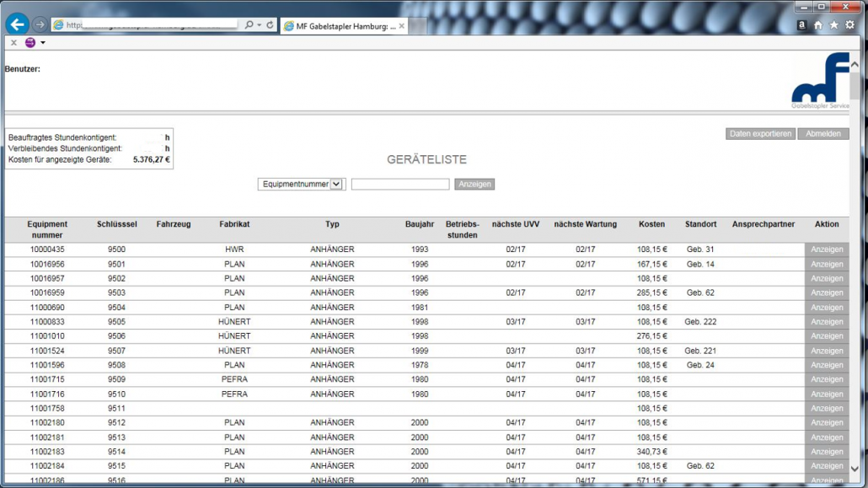868x488 pixels.
Task: Click the purple PDF toolbar icon
Action: (30, 42)
